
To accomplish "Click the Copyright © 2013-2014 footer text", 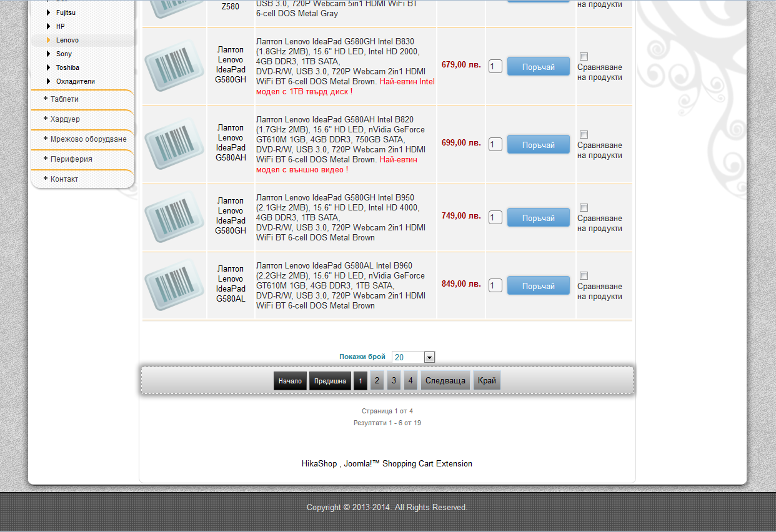I will pos(387,508).
